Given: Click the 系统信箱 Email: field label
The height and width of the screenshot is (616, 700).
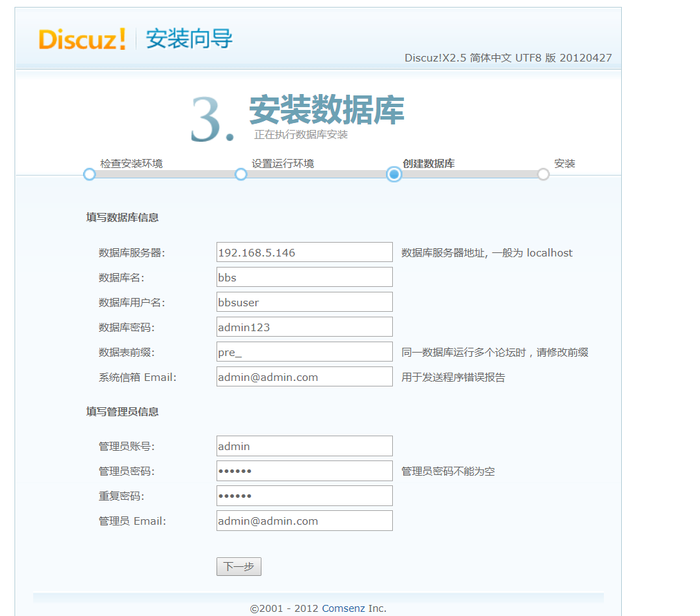Looking at the screenshot, I should tap(138, 377).
